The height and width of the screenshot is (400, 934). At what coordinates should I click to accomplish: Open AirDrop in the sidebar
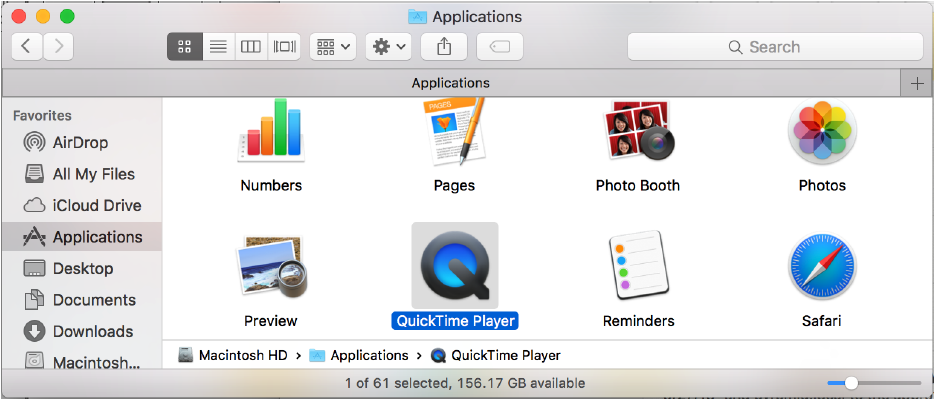(x=81, y=143)
